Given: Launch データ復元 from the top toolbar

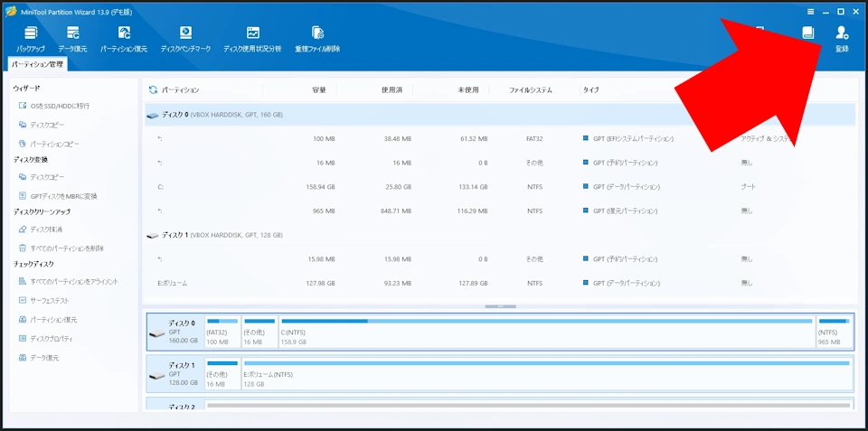Looking at the screenshot, I should point(72,39).
